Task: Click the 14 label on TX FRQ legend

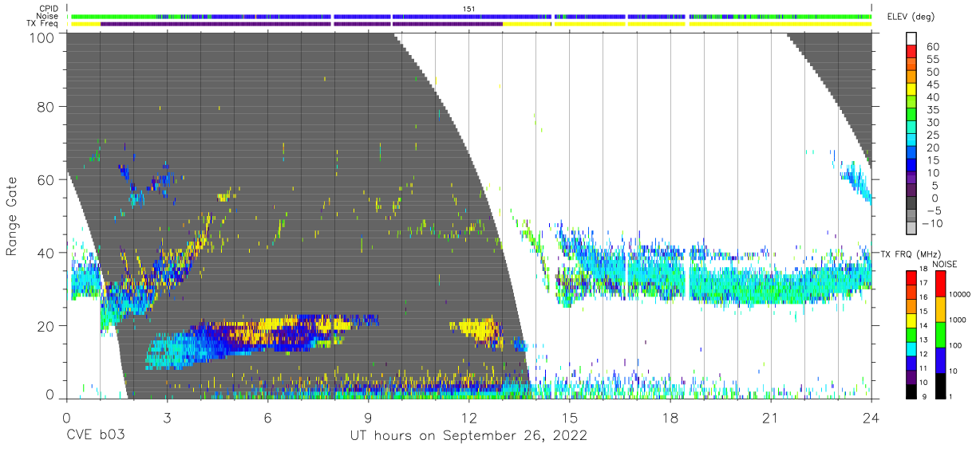Action: 924,325
